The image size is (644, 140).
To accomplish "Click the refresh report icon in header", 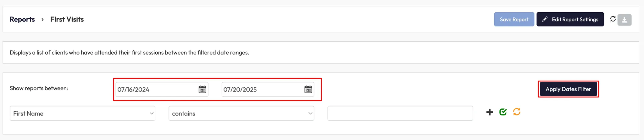I will click(x=613, y=19).
